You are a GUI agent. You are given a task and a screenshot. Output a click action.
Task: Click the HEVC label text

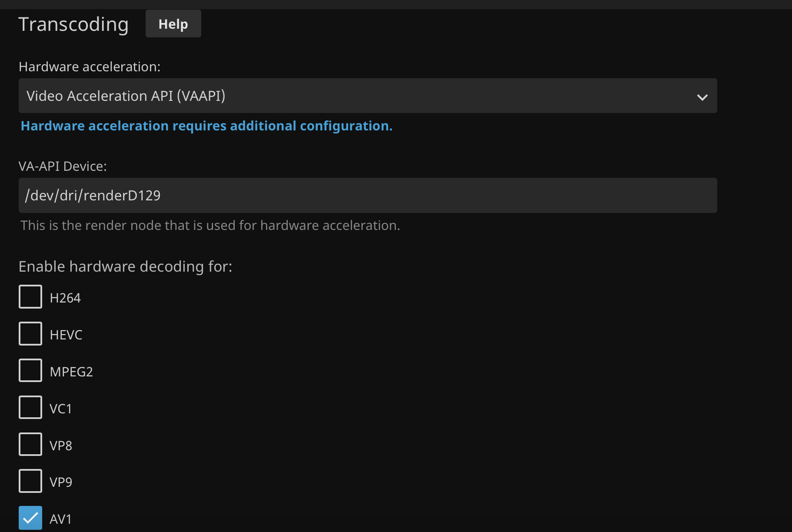point(66,335)
